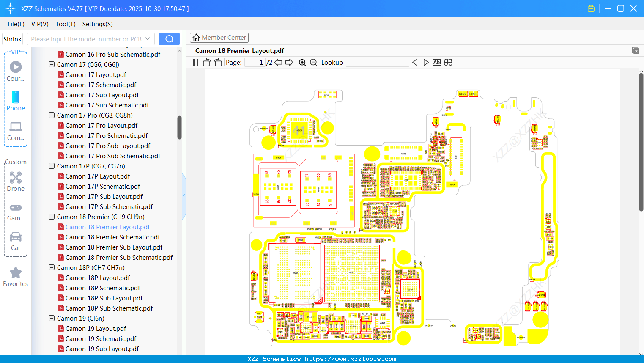Open search with the binoculars icon
644x363 pixels.
[448, 62]
